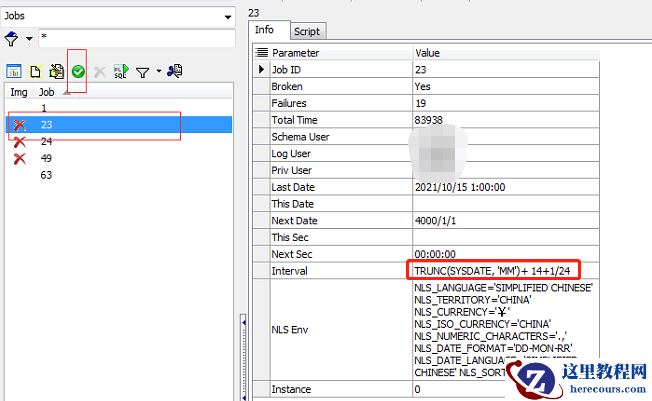Open the Jobs object type dropdown
Image resolution: width=652 pixels, height=401 pixels.
click(230, 17)
